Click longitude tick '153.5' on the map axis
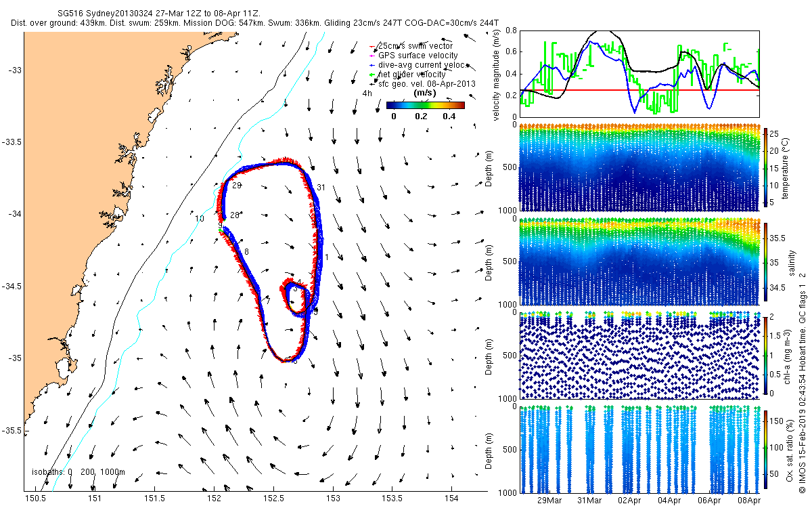Screen dimensions: 812x508 click(x=392, y=499)
